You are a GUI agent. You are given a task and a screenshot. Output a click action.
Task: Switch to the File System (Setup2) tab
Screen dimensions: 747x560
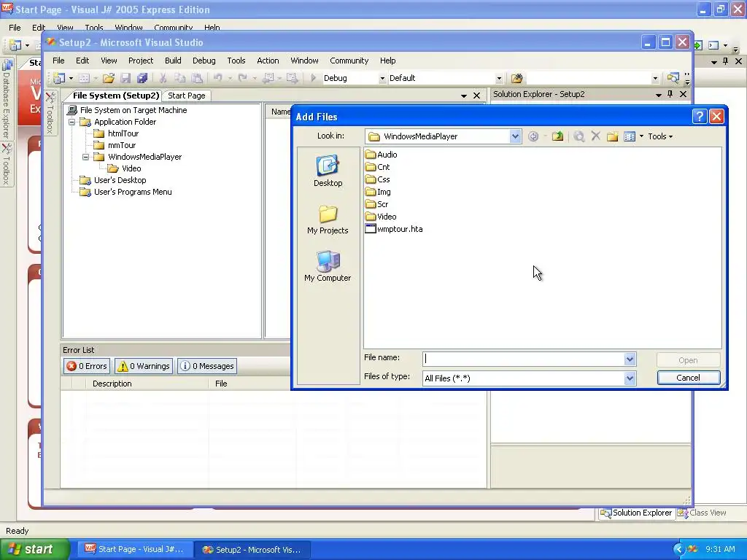[115, 96]
